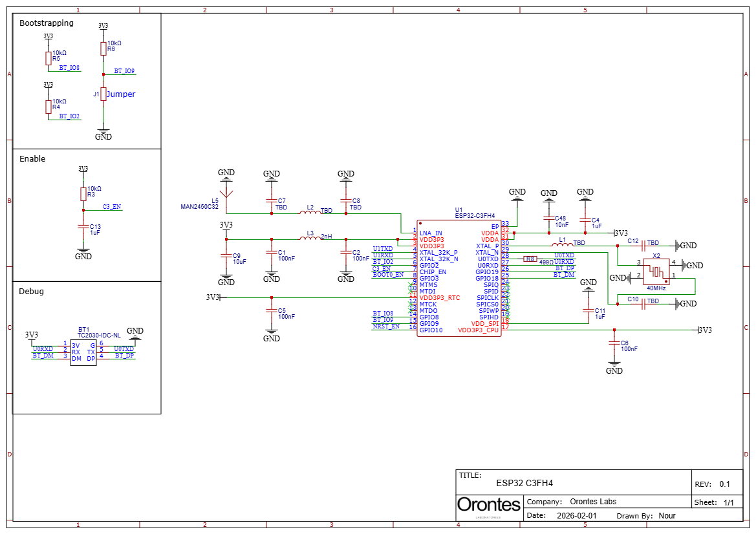Screen dimensions: 756x534
Task: Click the J1 jumper component symbol
Action: point(103,94)
